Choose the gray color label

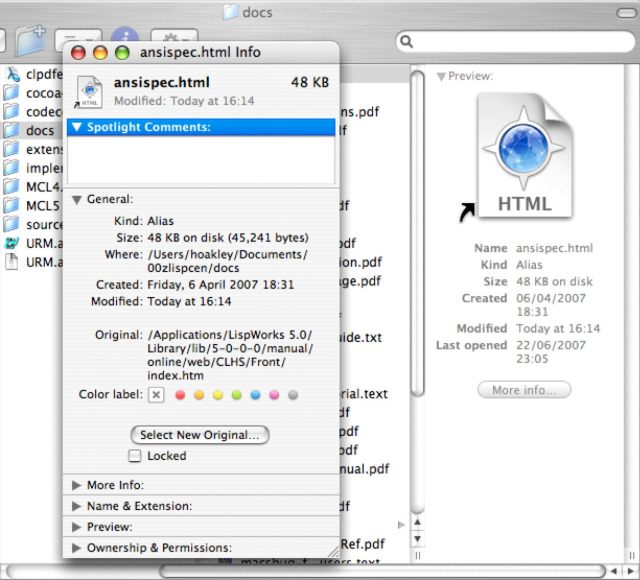[293, 395]
